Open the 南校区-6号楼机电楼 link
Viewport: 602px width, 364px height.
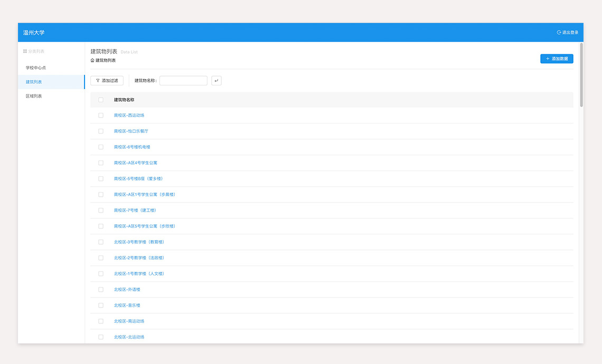point(132,147)
